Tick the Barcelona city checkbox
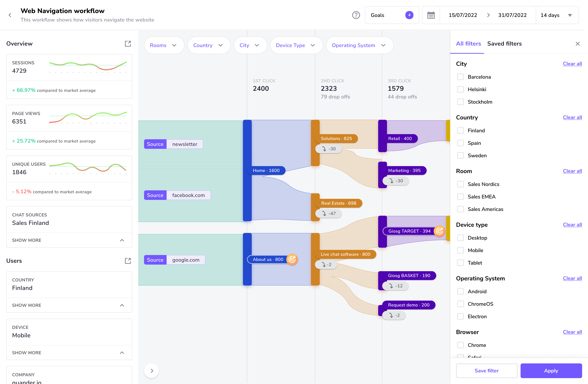This screenshot has width=588, height=384. (x=460, y=77)
